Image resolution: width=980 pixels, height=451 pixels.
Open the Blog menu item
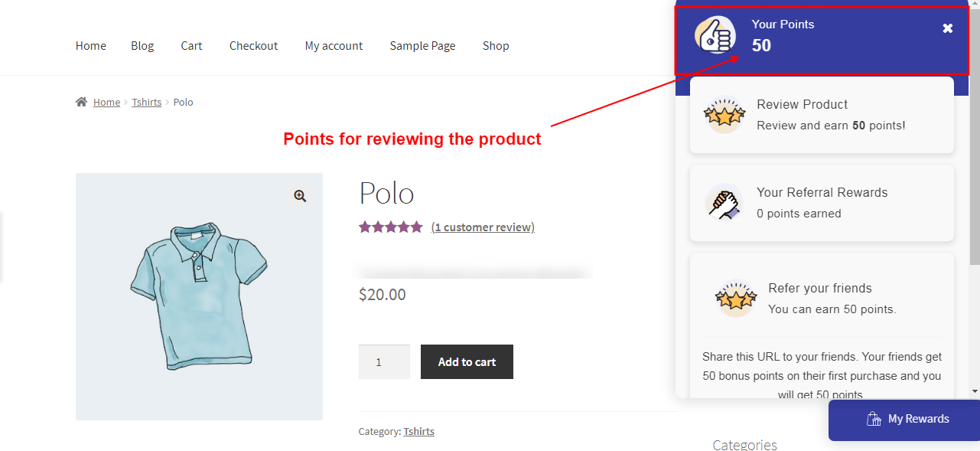[142, 46]
